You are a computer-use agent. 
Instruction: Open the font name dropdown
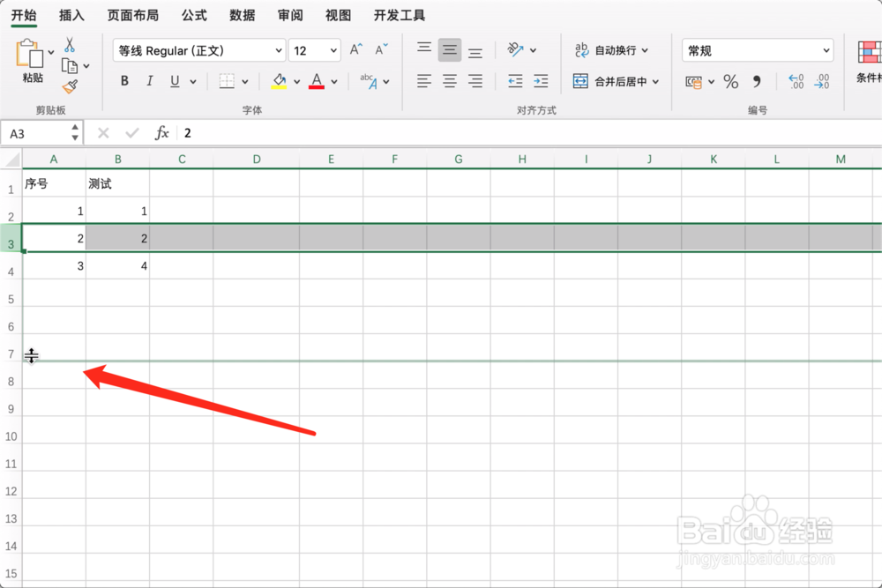point(278,50)
